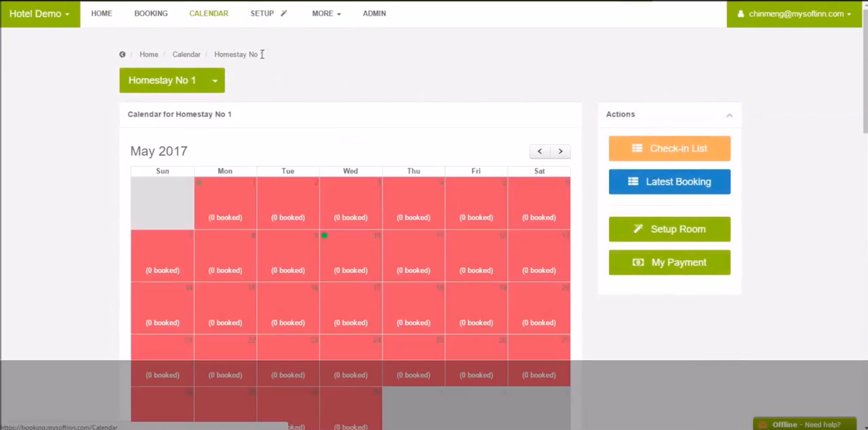Viewport: 868px width, 430px height.
Task: Open the chinmeng@mysoftinn.com account menu
Action: [x=794, y=14]
